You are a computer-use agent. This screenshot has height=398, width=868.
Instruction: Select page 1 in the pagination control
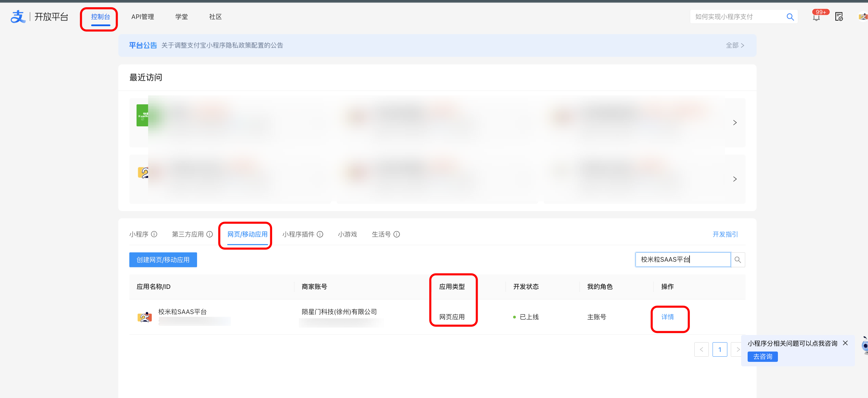(x=720, y=349)
